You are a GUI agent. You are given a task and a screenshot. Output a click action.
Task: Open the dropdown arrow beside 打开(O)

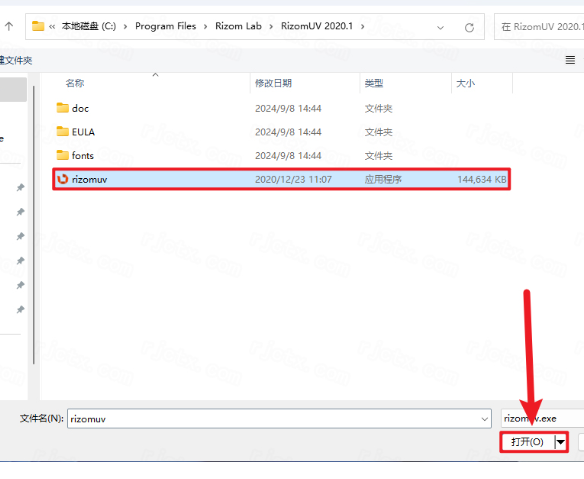(x=561, y=442)
